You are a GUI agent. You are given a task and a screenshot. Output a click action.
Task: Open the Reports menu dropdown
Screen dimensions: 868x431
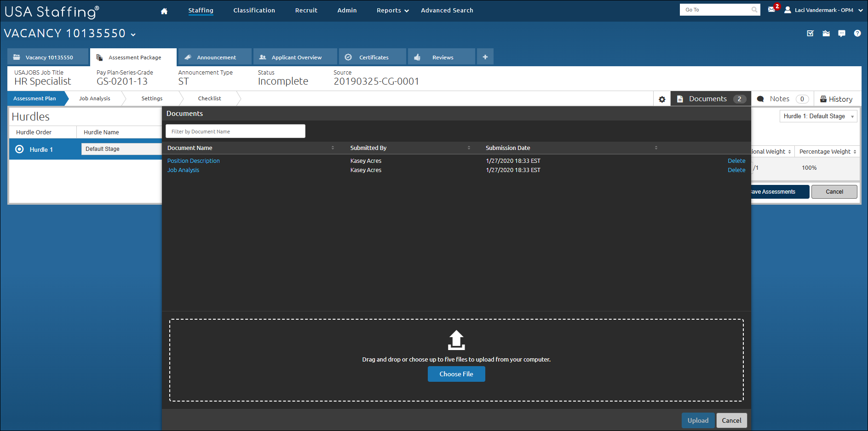click(393, 10)
